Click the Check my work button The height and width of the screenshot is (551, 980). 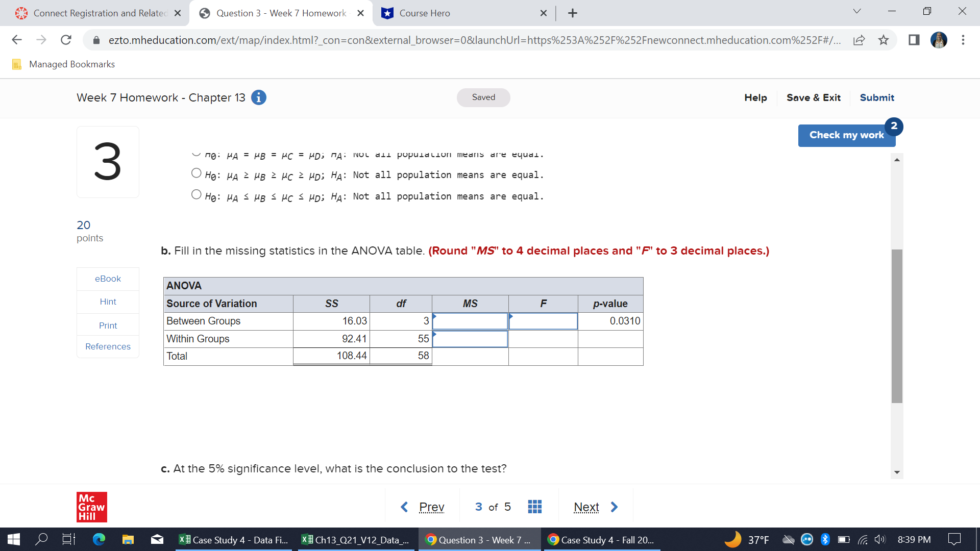(x=846, y=135)
